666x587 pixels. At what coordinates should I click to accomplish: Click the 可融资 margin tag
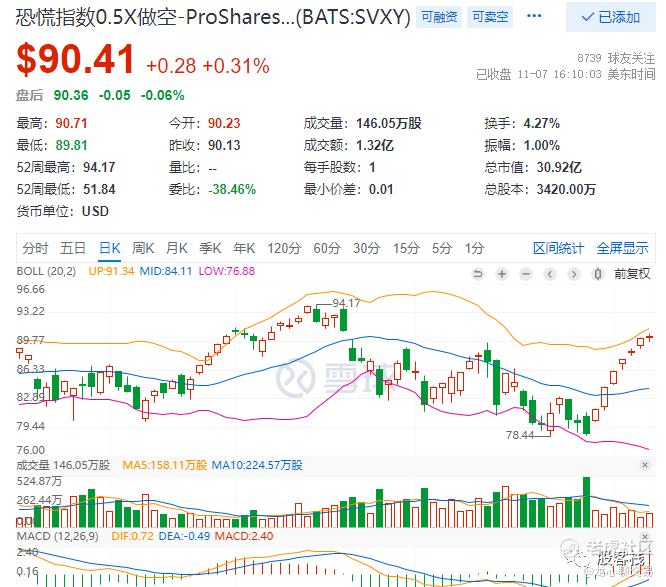click(439, 17)
